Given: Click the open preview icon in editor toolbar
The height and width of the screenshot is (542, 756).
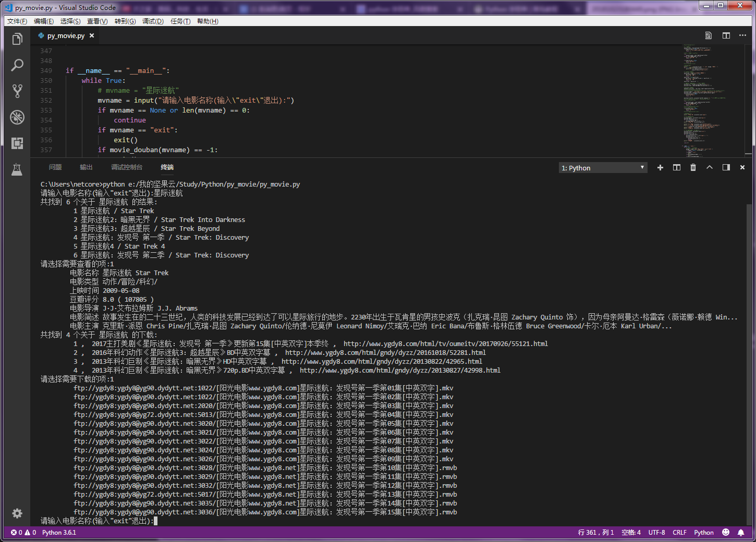Looking at the screenshot, I should point(709,35).
